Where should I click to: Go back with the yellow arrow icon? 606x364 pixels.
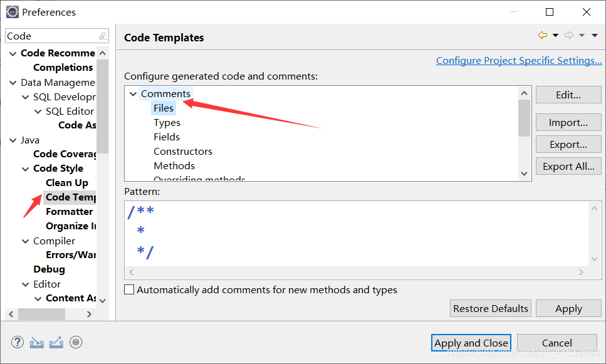click(543, 36)
